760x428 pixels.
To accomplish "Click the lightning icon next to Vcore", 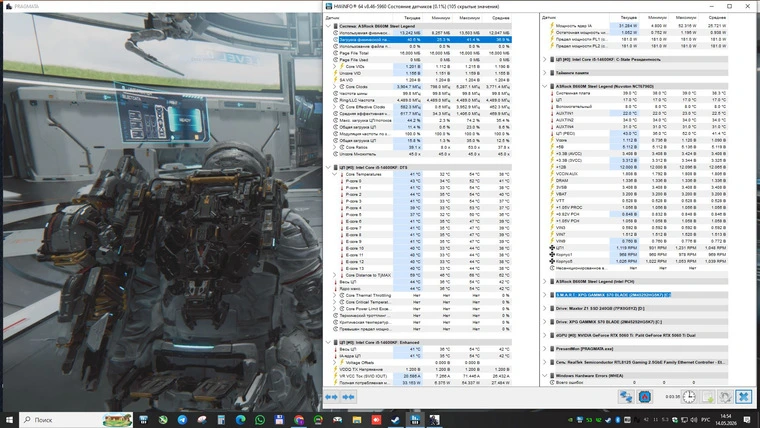I will pyautogui.click(x=552, y=140).
